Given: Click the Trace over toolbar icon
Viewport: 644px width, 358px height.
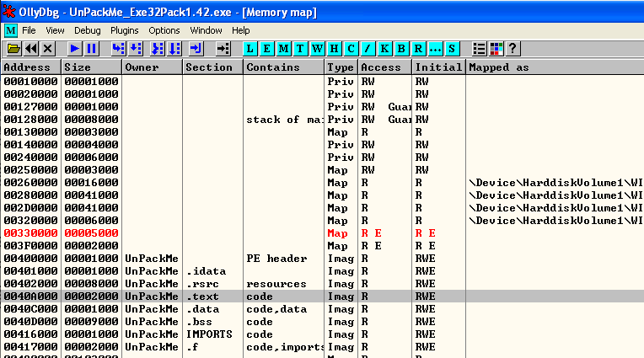Looking at the screenshot, I should point(174,49).
